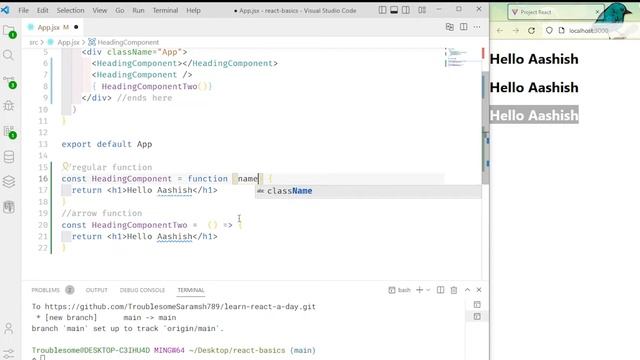Click the shield icon in browser address bar
Viewport: 640px width, 360px height.
click(x=549, y=31)
